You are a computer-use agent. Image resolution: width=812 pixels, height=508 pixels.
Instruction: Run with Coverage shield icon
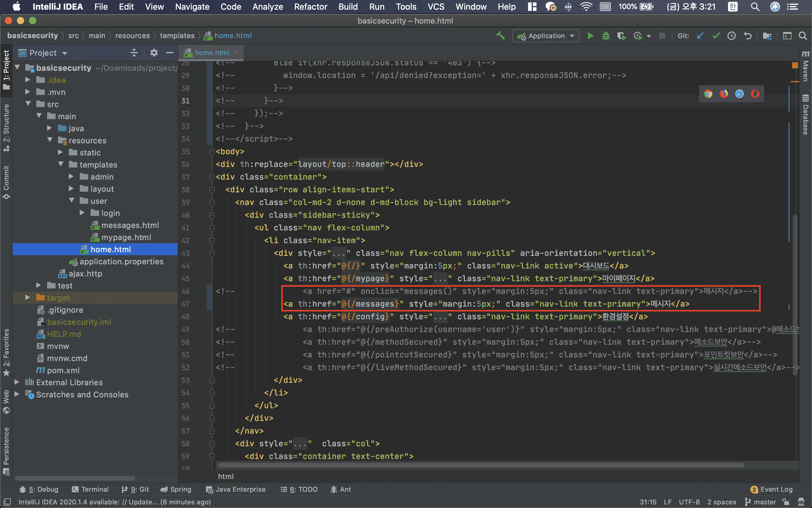pos(621,36)
